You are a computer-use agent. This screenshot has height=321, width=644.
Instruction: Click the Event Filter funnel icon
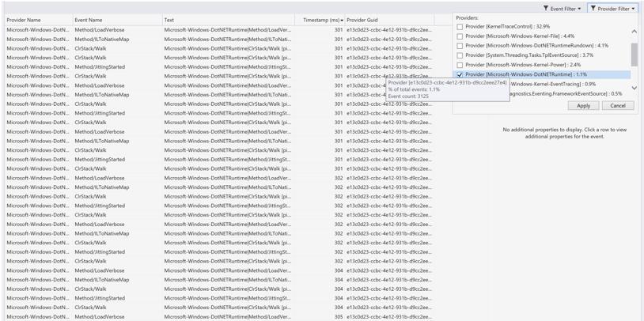click(x=546, y=8)
